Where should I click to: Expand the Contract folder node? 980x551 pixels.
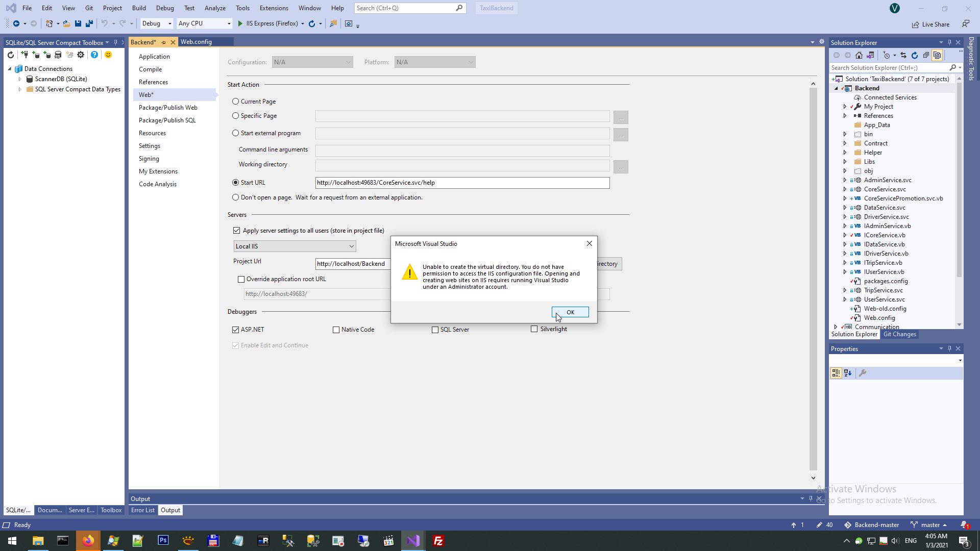[845, 143]
